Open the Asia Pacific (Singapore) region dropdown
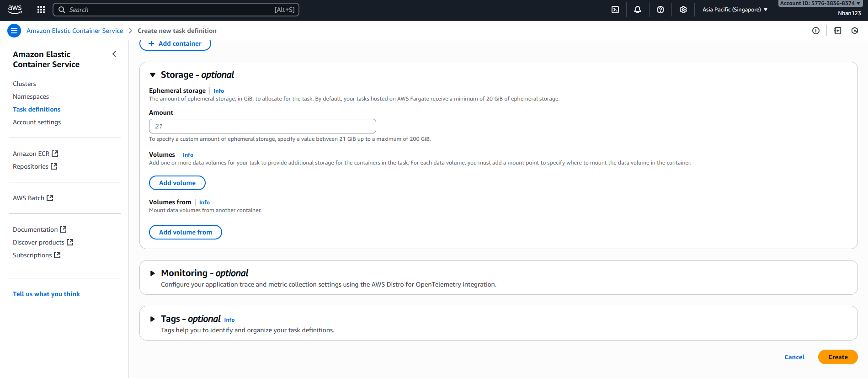This screenshot has height=378, width=868. point(735,10)
